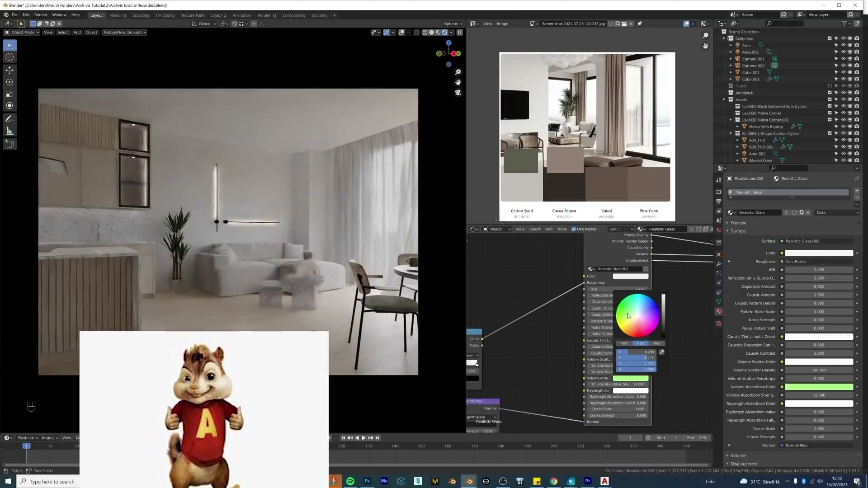Open the node editor Add menu
The image size is (868, 488).
pos(549,229)
